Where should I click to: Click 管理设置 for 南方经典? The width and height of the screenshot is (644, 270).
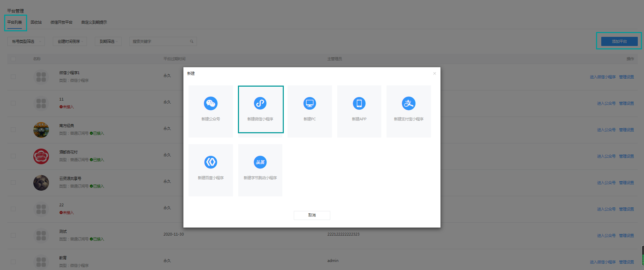click(x=626, y=130)
